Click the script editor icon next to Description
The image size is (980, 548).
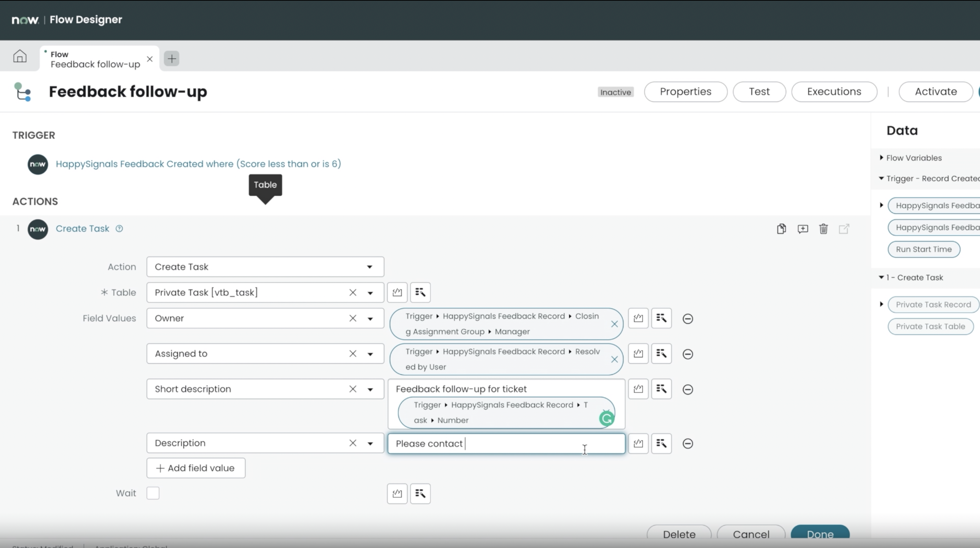click(x=638, y=444)
